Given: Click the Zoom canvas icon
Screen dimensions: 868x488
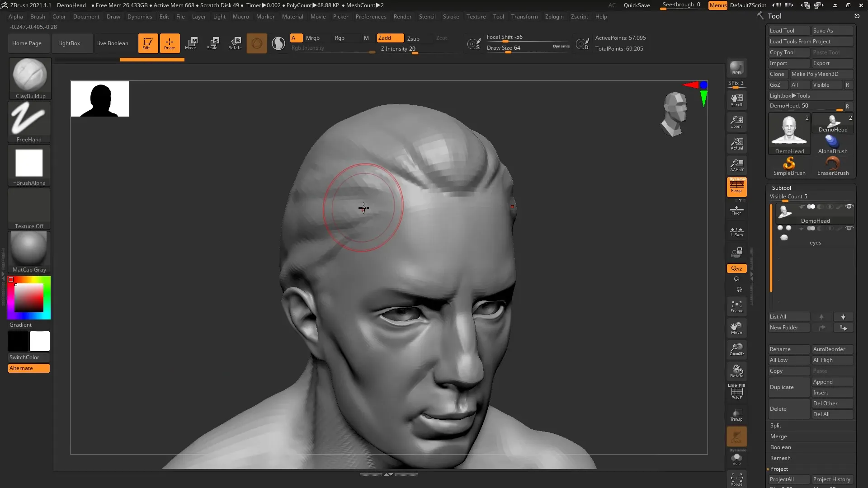Looking at the screenshot, I should click(736, 122).
